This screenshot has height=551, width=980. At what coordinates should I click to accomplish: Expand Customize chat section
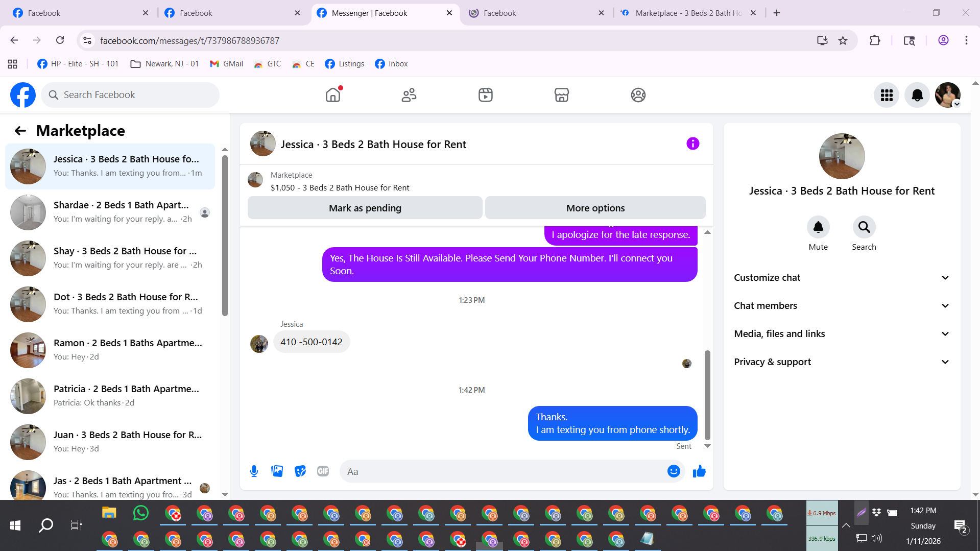click(842, 278)
